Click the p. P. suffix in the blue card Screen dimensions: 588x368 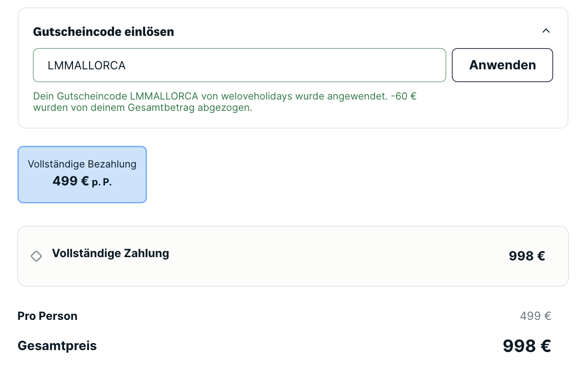point(102,182)
